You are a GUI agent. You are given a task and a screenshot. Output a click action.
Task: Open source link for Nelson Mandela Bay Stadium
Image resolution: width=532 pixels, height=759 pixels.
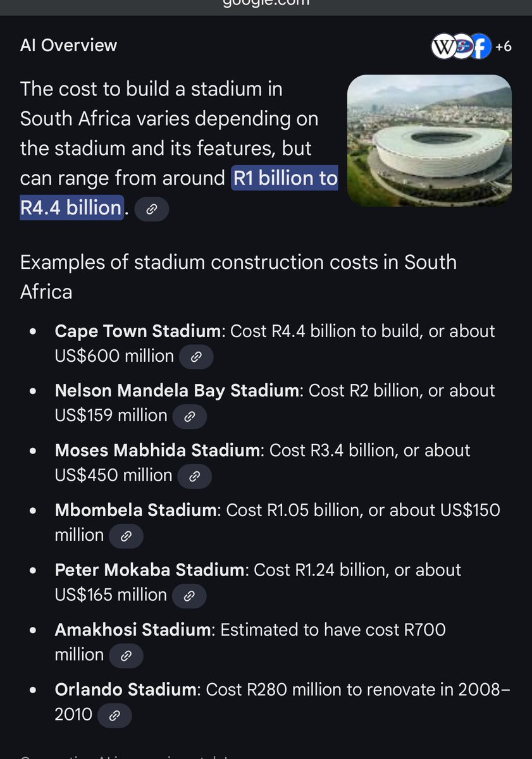[x=190, y=416]
